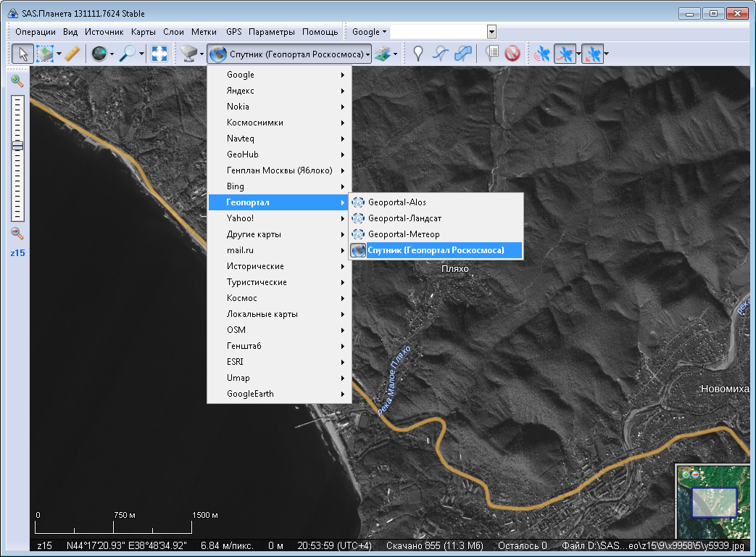Select Geoportal-Alos map
The height and width of the screenshot is (557, 756).
[x=436, y=202]
